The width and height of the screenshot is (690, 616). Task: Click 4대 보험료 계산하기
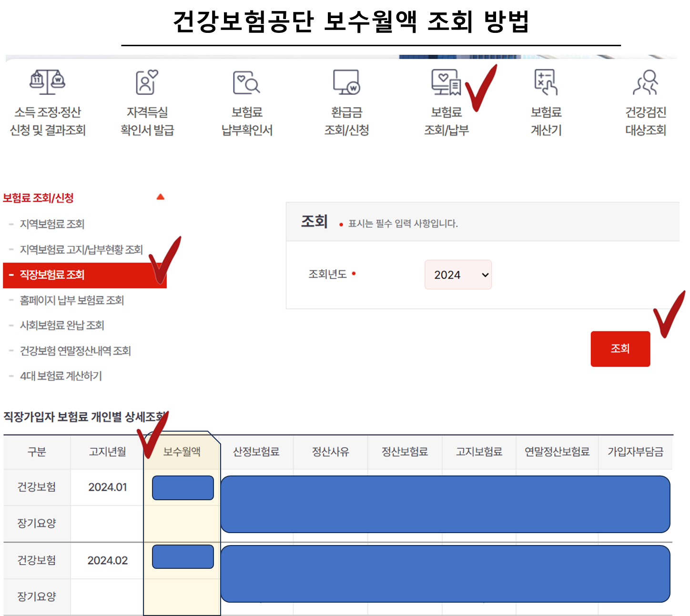[61, 376]
